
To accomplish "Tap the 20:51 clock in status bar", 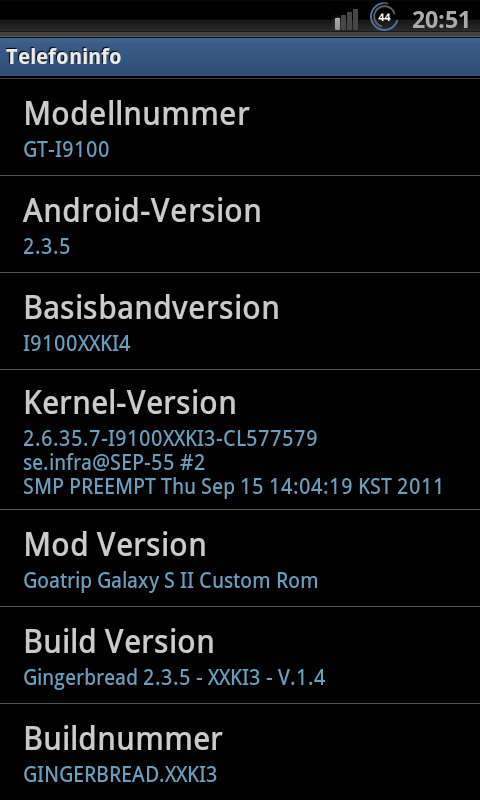I will click(x=441, y=20).
